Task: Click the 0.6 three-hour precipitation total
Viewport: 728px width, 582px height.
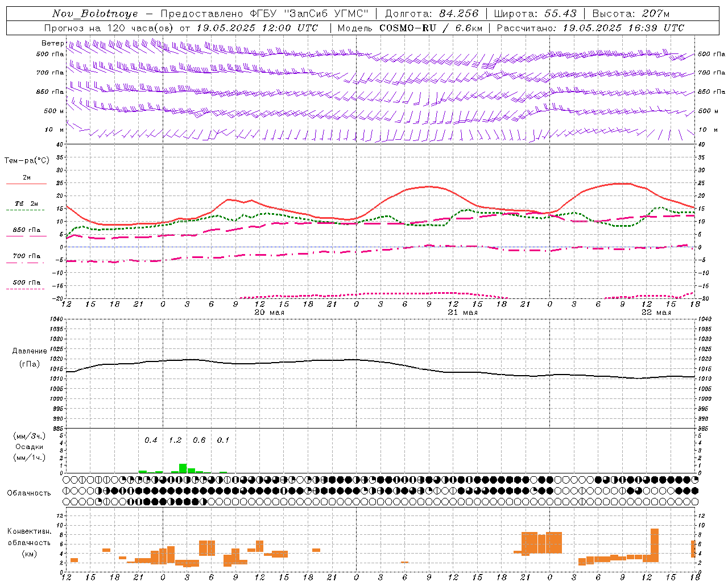Action: pyautogui.click(x=199, y=440)
